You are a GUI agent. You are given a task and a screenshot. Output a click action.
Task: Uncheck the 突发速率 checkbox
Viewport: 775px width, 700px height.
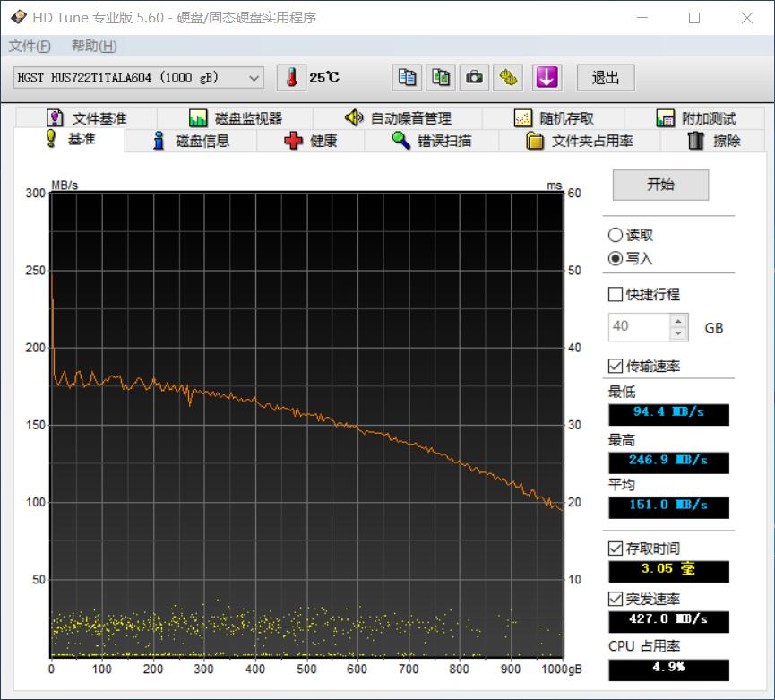(x=616, y=599)
